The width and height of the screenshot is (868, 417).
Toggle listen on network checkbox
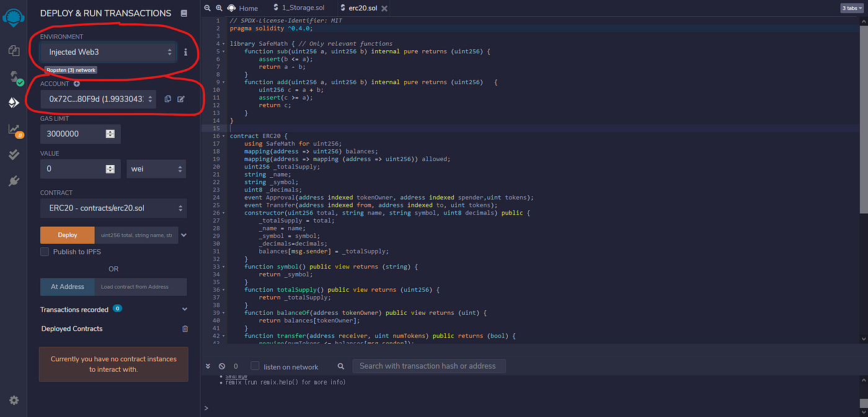(255, 366)
